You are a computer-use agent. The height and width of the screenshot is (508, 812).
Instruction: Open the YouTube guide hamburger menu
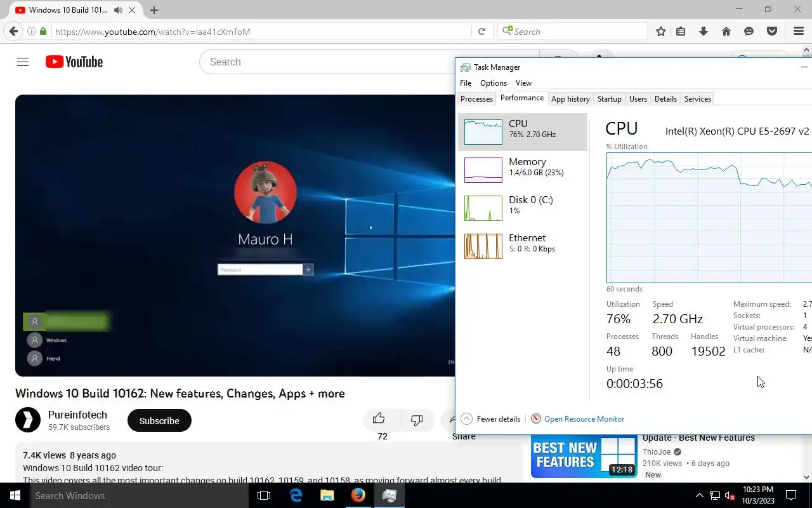pos(23,62)
